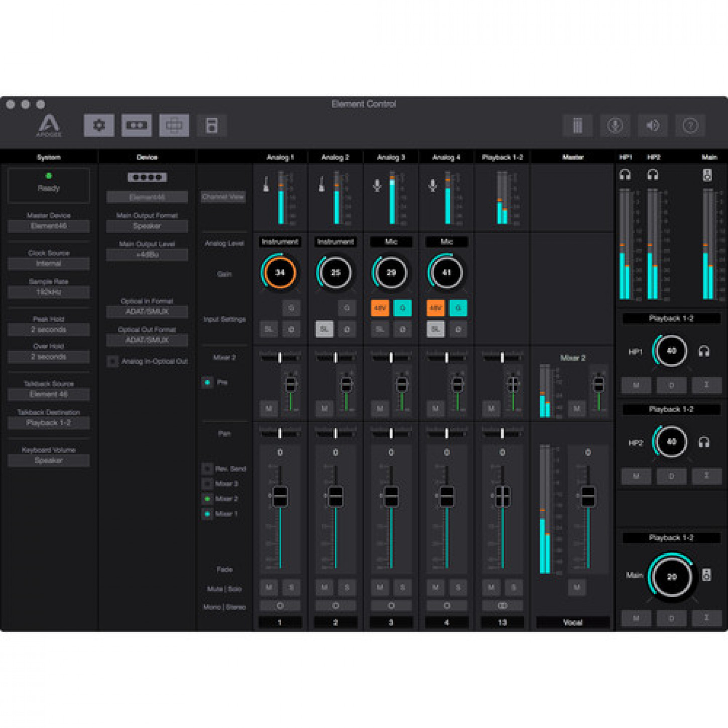
Task: Toggle 48V phantom power on Analog 3
Action: (x=380, y=308)
